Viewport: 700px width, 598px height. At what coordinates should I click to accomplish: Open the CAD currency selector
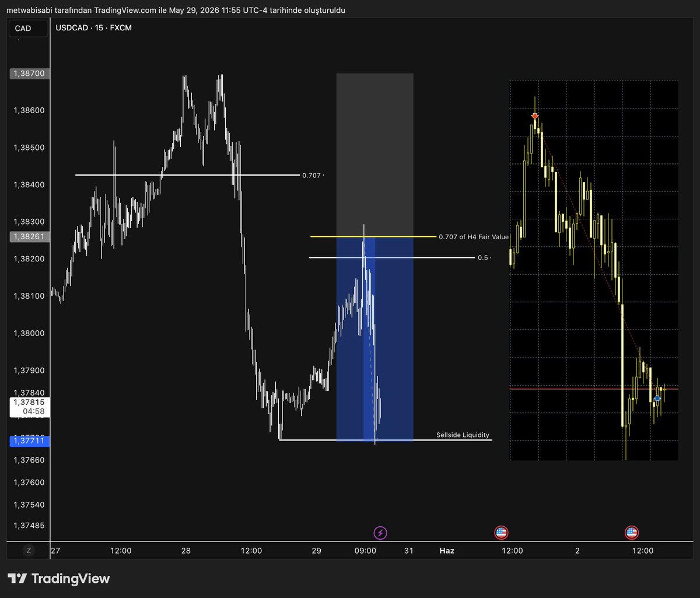click(x=28, y=28)
